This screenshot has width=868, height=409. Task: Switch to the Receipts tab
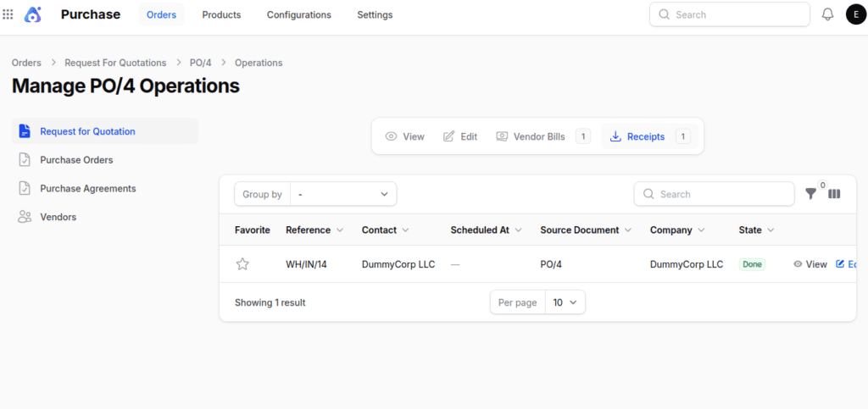tap(649, 136)
